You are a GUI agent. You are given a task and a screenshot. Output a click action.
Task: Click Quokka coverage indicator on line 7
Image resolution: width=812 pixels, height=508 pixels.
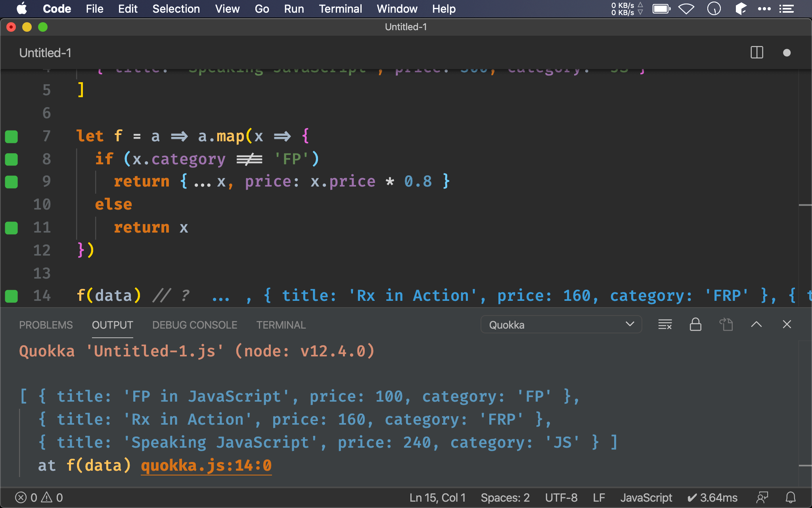click(11, 136)
